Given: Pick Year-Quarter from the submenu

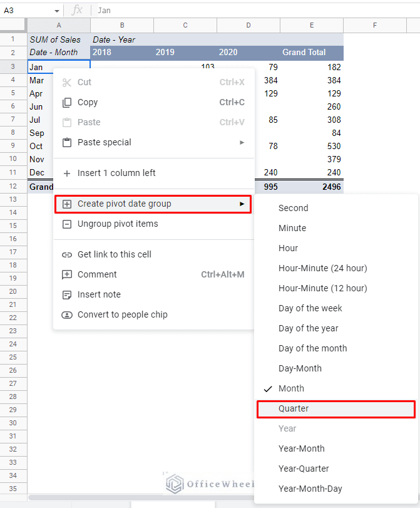Looking at the screenshot, I should pyautogui.click(x=303, y=469).
